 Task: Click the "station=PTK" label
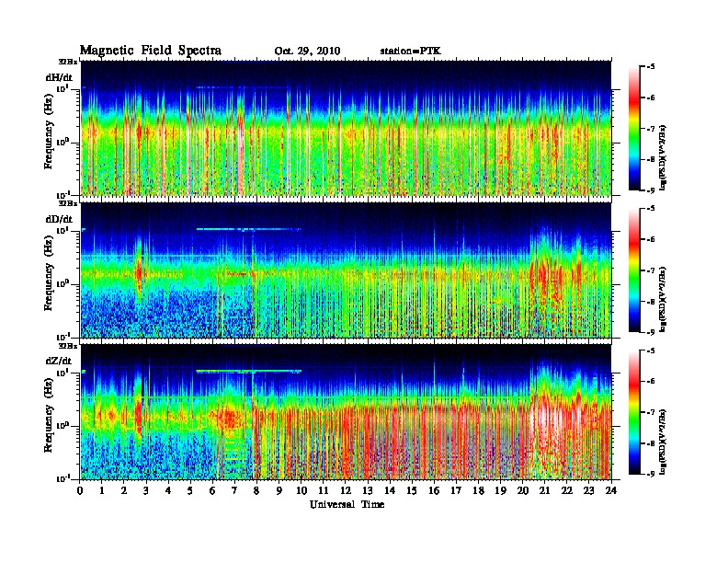410,51
